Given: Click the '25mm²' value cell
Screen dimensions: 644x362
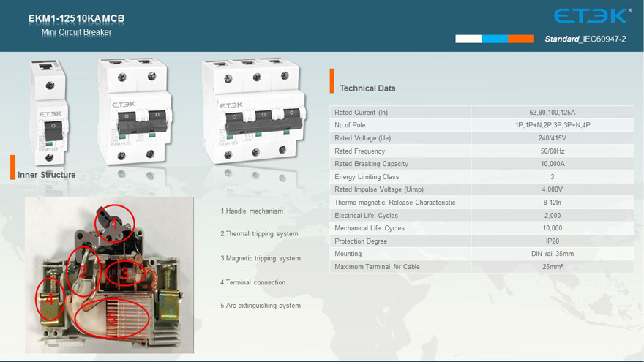Looking at the screenshot, I should tap(553, 267).
